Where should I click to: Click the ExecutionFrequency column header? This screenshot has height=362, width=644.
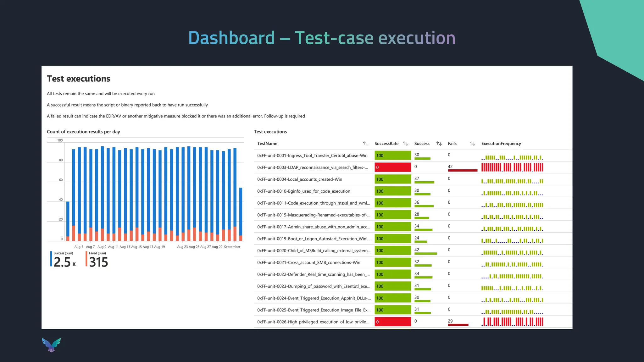pos(501,144)
